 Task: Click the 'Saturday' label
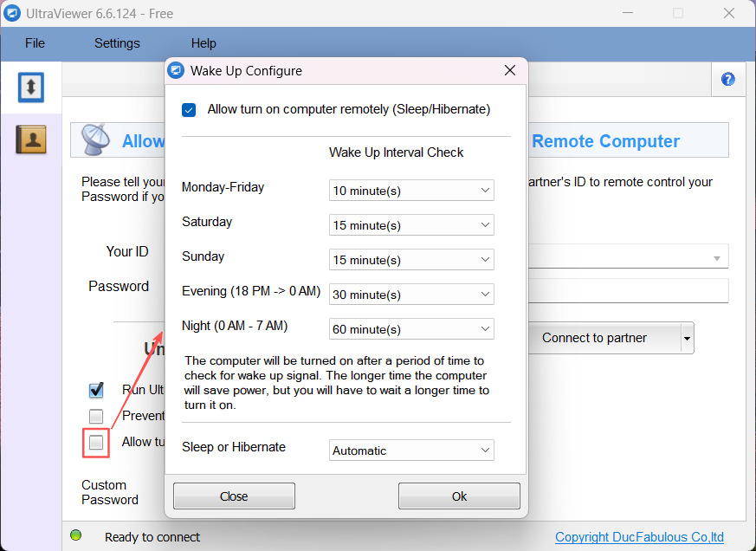point(207,222)
